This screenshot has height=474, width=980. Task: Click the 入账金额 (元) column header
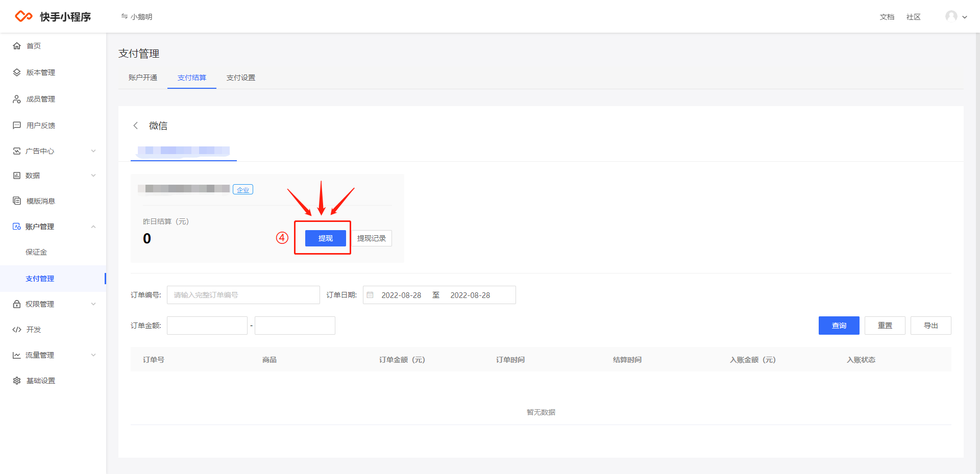pyautogui.click(x=752, y=360)
